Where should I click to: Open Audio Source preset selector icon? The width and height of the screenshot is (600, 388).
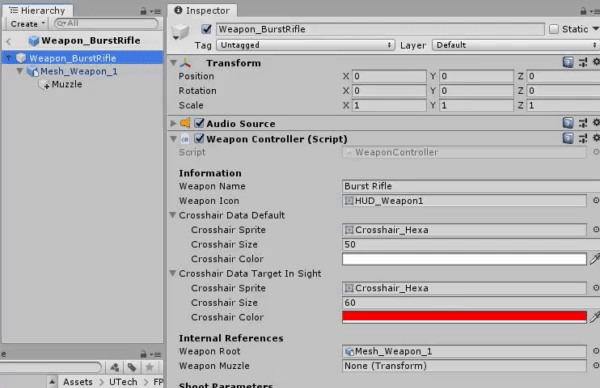[x=583, y=123]
